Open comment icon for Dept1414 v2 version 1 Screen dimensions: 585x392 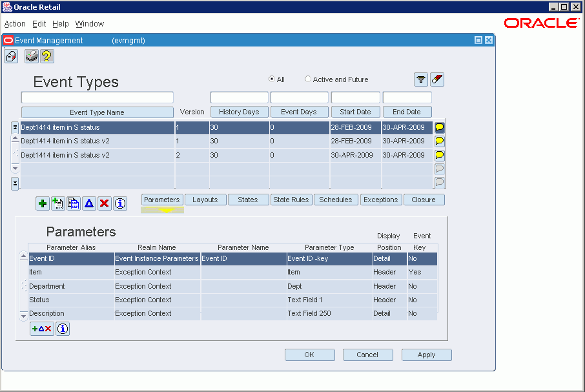click(440, 141)
